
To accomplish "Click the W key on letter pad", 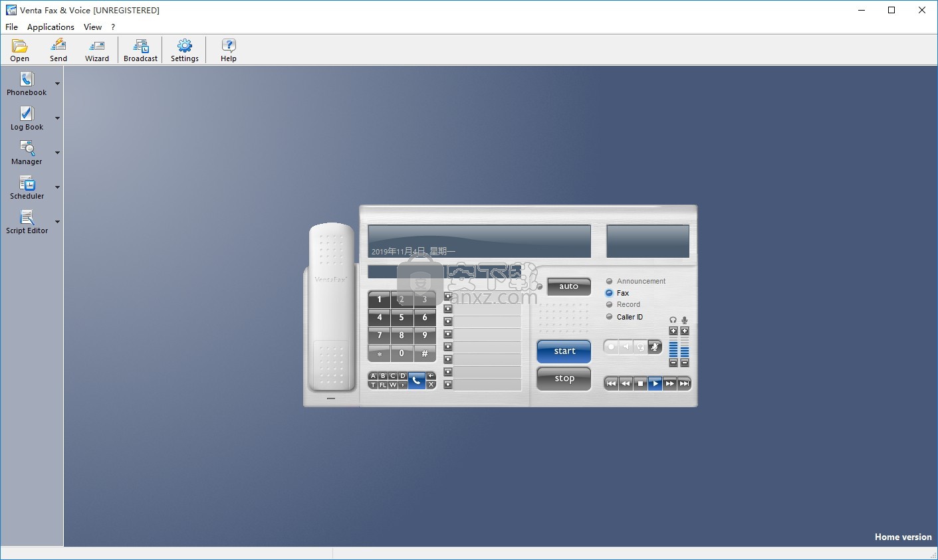I will coord(393,385).
